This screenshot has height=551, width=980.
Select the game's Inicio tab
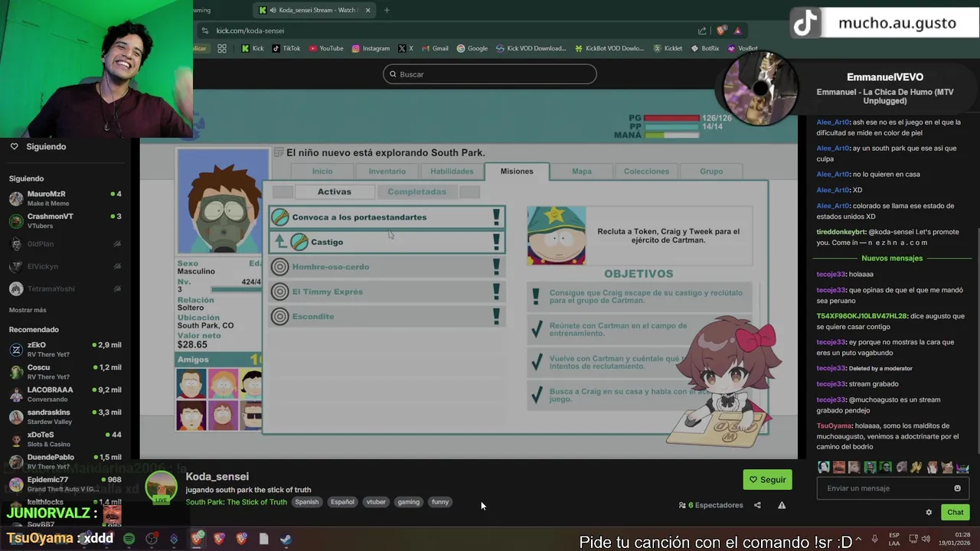322,171
